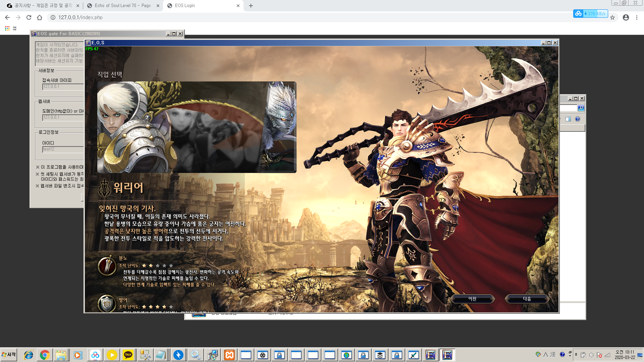The height and width of the screenshot is (362, 644).
Task: Expand hidden system tray icons arrow
Action: tap(576, 355)
